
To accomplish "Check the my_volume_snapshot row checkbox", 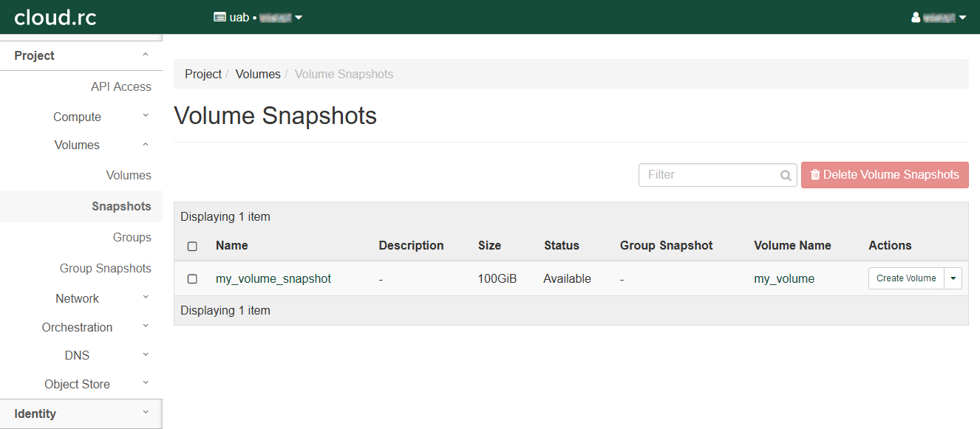I will coord(192,279).
